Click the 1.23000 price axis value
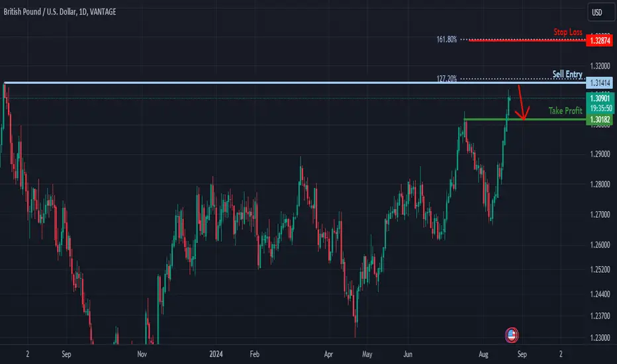Screen dimensions: 617x364 click(x=600, y=338)
